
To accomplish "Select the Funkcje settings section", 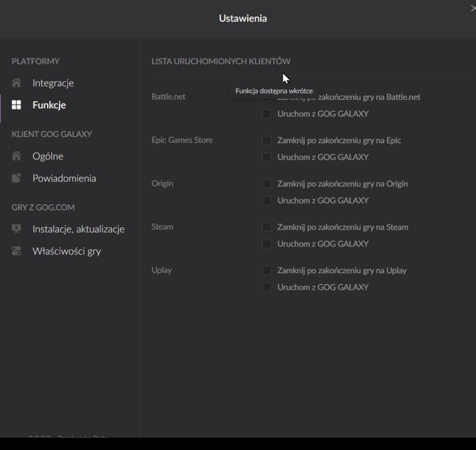I will [49, 105].
